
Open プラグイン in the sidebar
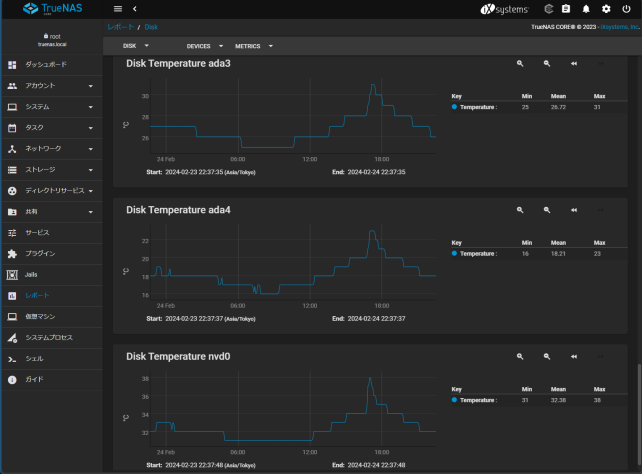52,254
